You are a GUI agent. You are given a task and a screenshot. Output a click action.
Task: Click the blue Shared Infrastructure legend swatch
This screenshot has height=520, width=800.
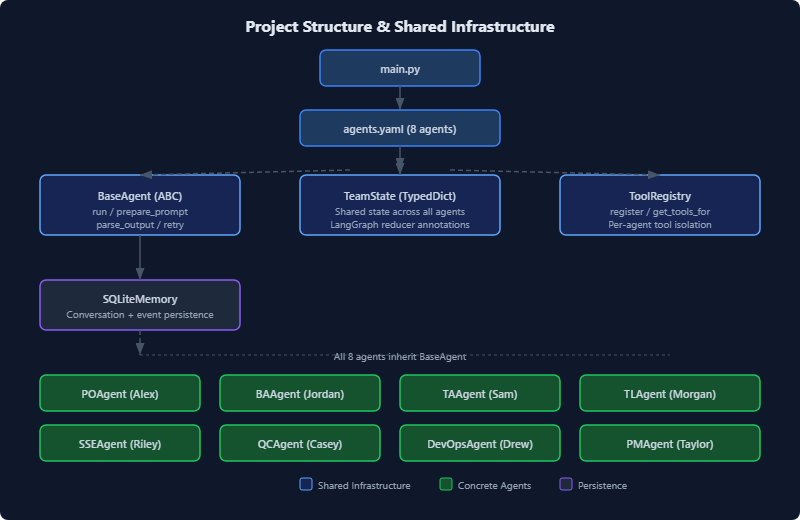click(x=306, y=484)
